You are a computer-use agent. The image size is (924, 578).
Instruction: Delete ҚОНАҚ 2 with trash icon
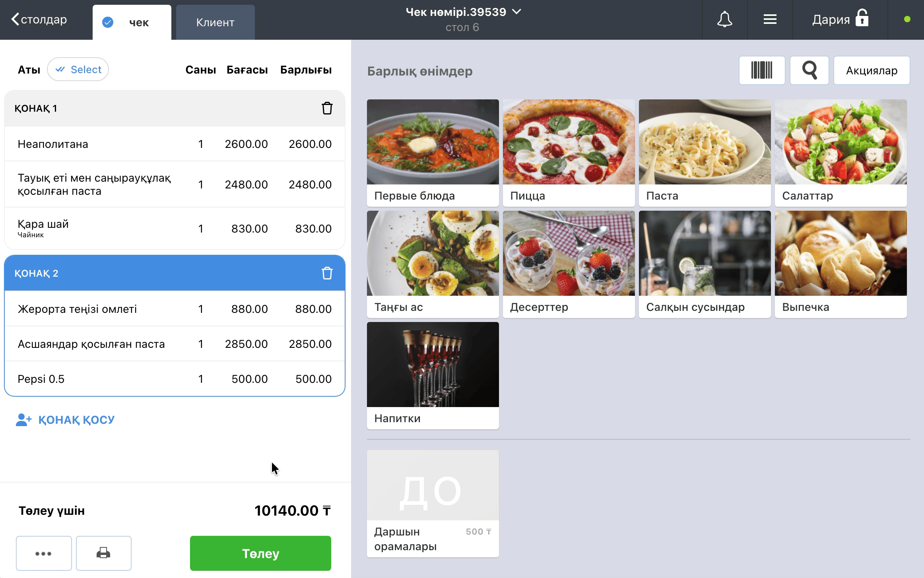point(327,273)
